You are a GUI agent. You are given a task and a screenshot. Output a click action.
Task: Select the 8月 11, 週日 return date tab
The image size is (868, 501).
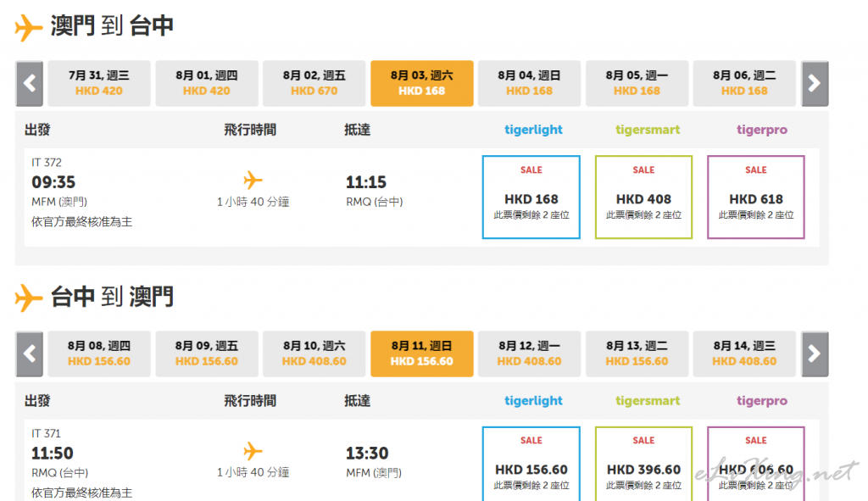click(x=422, y=354)
